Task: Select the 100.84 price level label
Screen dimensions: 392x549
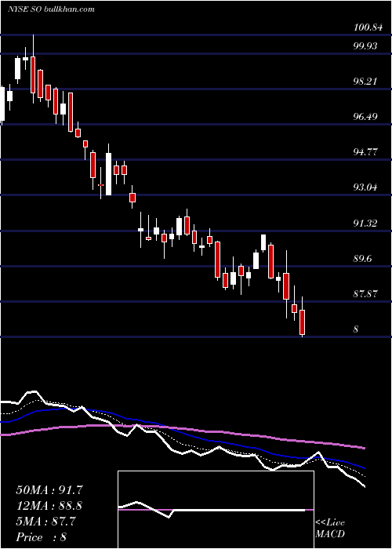Action: pyautogui.click(x=367, y=27)
